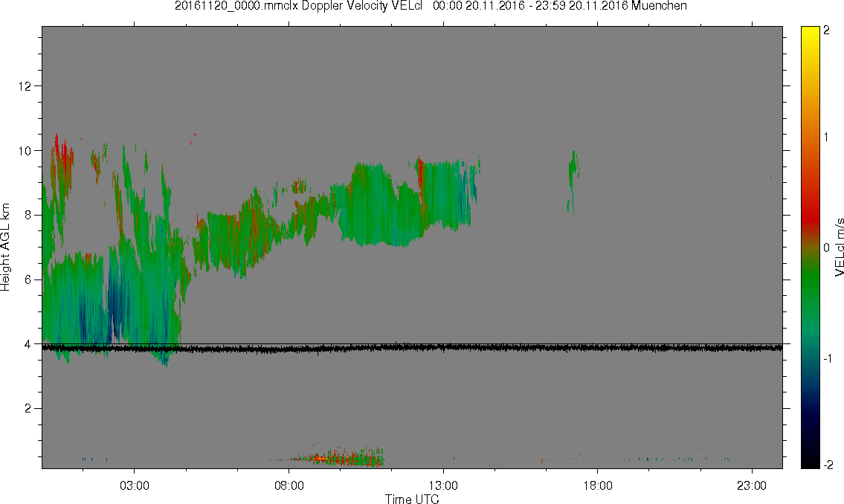Click the height label '2' on left axis
This screenshot has height=504, width=844.
pyautogui.click(x=28, y=409)
